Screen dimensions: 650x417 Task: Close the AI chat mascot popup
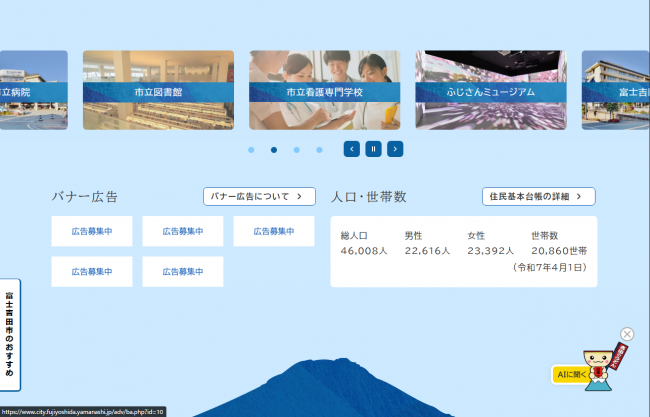coord(627,334)
